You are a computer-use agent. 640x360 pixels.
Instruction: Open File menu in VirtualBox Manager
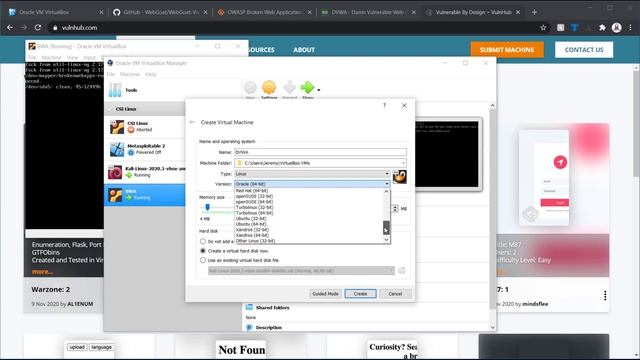(x=111, y=74)
